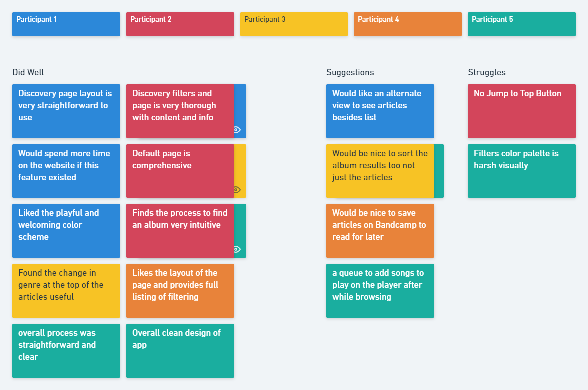
Task: Click the Participant 3 yellow legend card
Action: (294, 24)
